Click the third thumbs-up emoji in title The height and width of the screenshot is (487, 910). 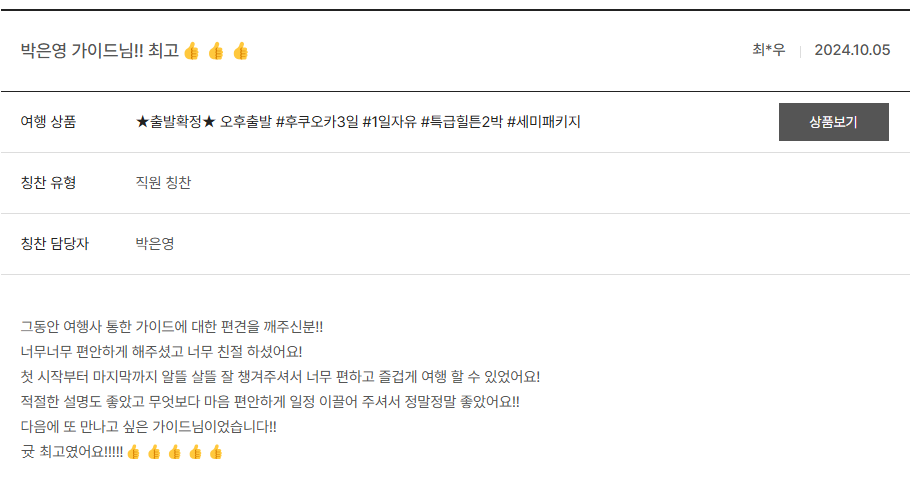tap(240, 52)
